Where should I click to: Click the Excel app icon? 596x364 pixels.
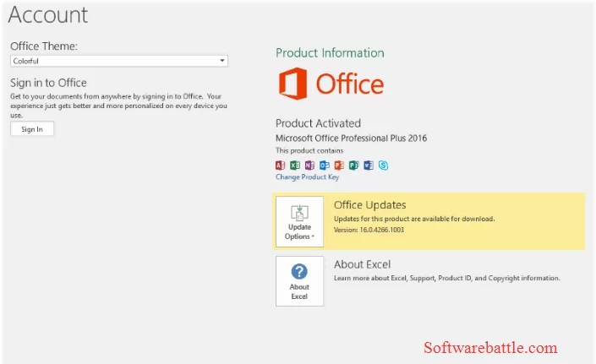[295, 166]
